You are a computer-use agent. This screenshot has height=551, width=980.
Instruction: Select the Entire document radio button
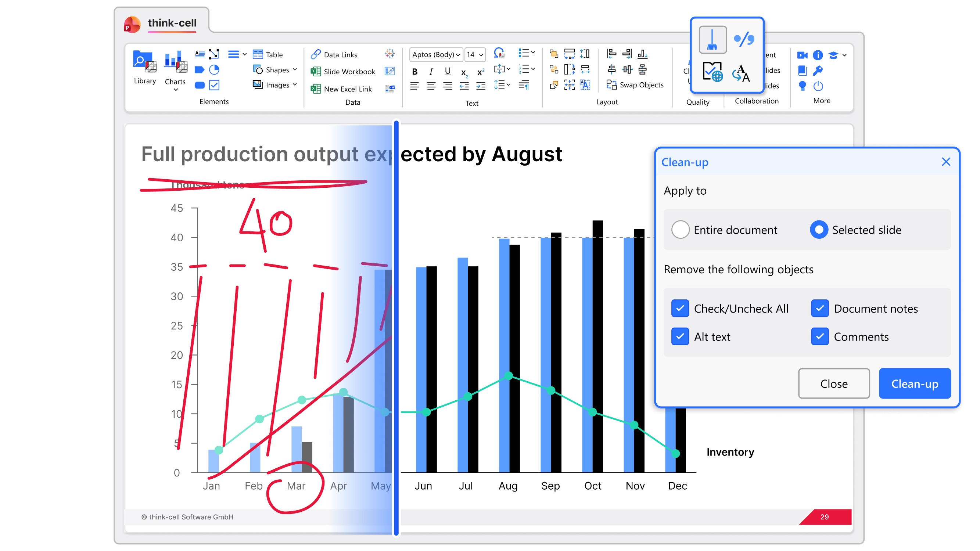point(680,230)
